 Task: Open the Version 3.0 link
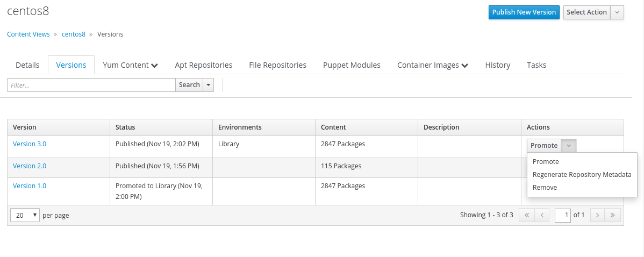click(x=30, y=144)
